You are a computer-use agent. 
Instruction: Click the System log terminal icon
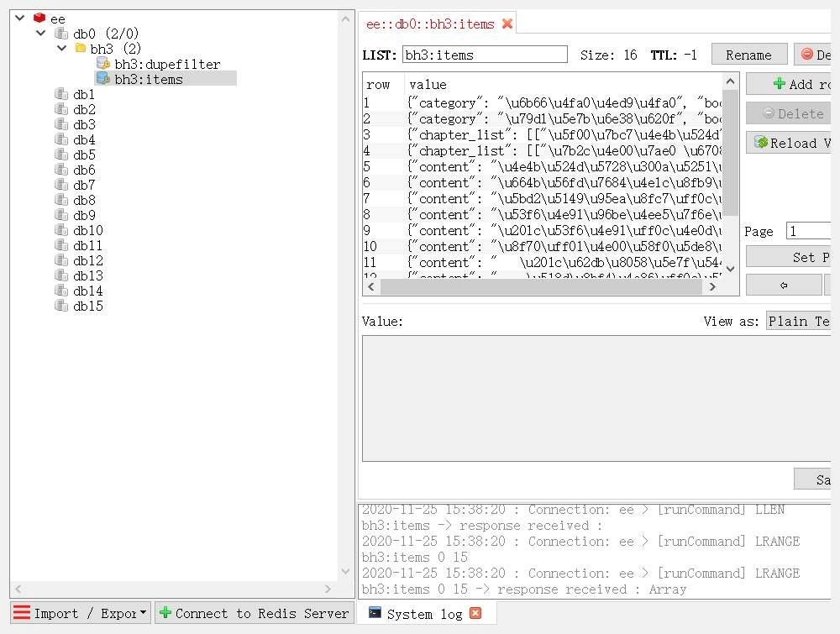[375, 613]
